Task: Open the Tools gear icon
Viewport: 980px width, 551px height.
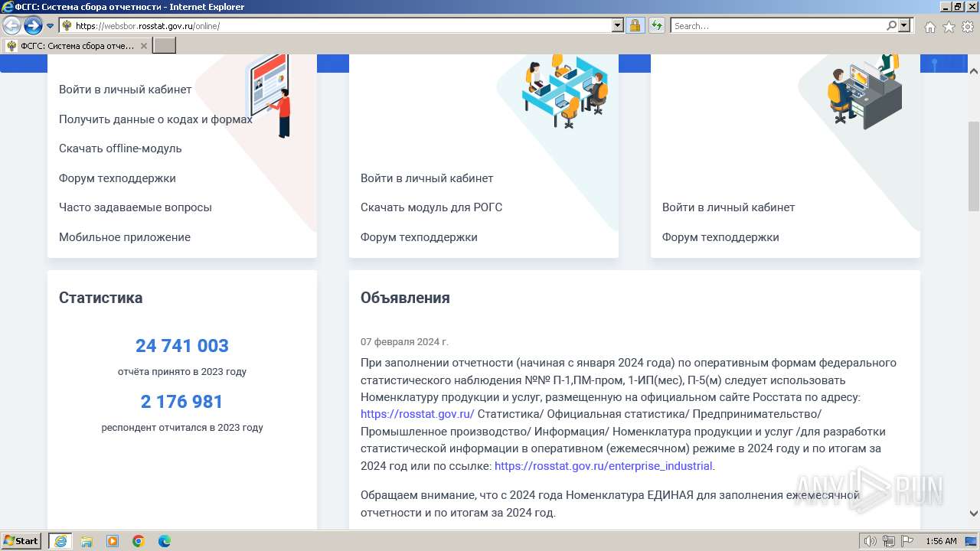Action: (968, 27)
